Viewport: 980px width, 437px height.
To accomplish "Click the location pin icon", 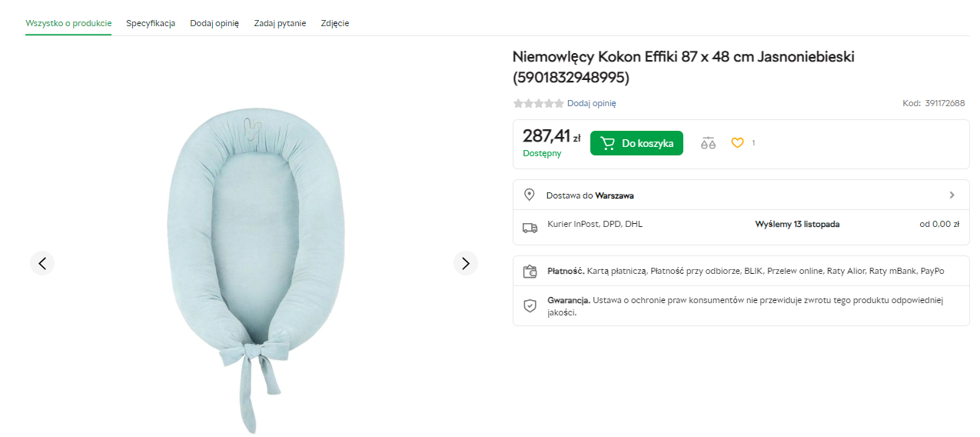I will pos(530,195).
